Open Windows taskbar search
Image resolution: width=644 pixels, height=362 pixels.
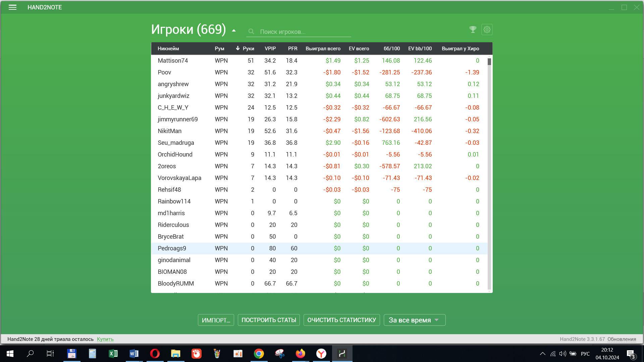coord(30,354)
